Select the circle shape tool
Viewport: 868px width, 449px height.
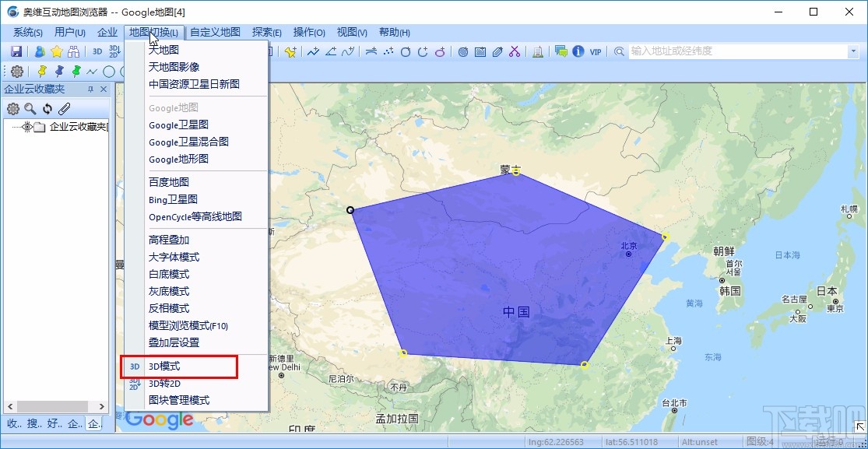(x=109, y=71)
